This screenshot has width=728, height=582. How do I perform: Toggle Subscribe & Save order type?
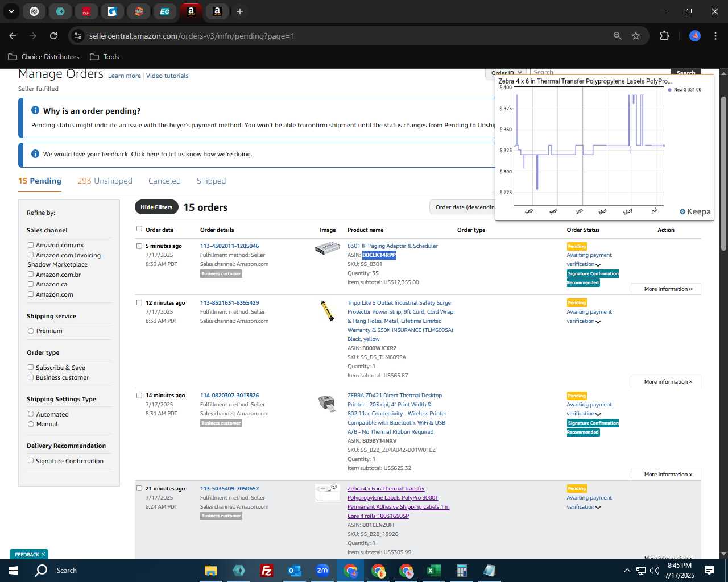coord(31,367)
